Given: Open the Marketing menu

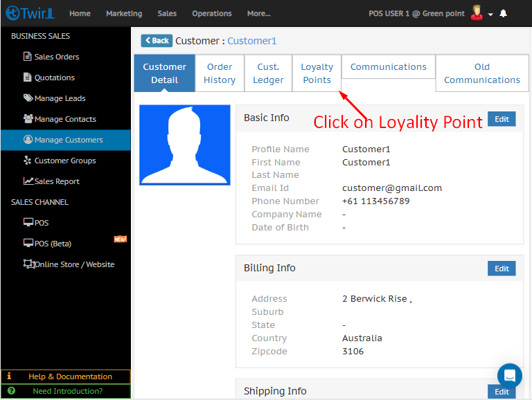Looking at the screenshot, I should [x=124, y=13].
